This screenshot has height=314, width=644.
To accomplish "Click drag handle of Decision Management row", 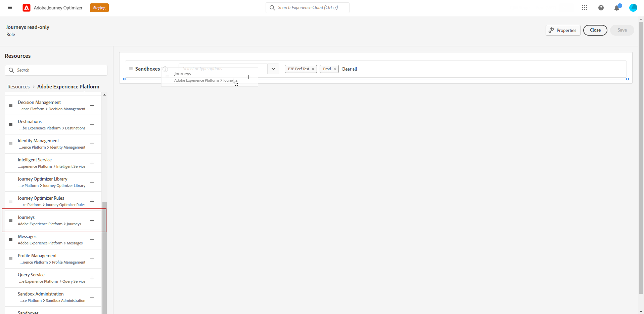I will [x=11, y=106].
